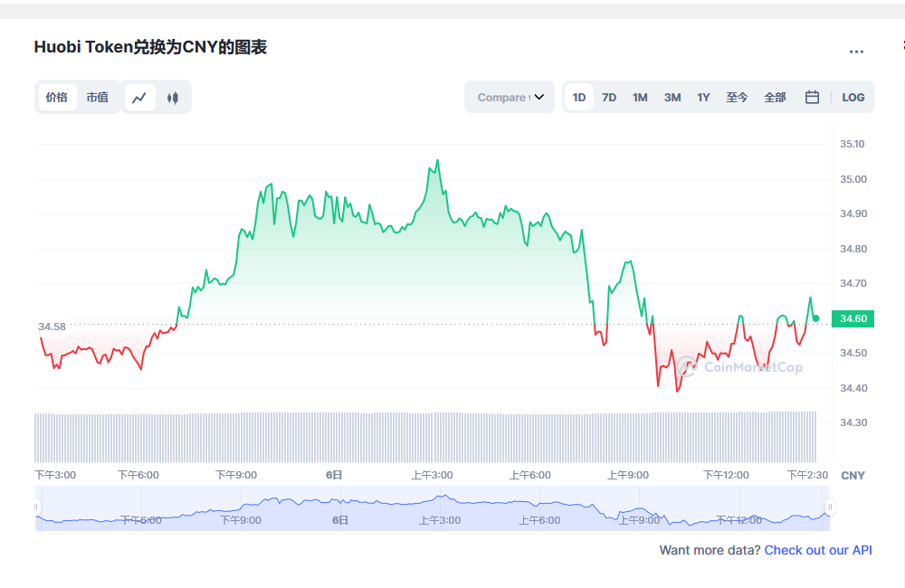Open the calendar date range picker
Screen dimensions: 905x588
pyautogui.click(x=812, y=97)
